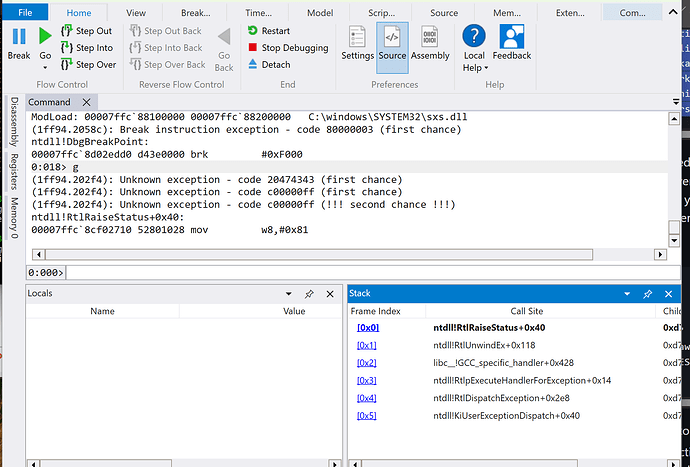690x467 pixels.
Task: Open stack frame [0x0] link
Action: [368, 327]
